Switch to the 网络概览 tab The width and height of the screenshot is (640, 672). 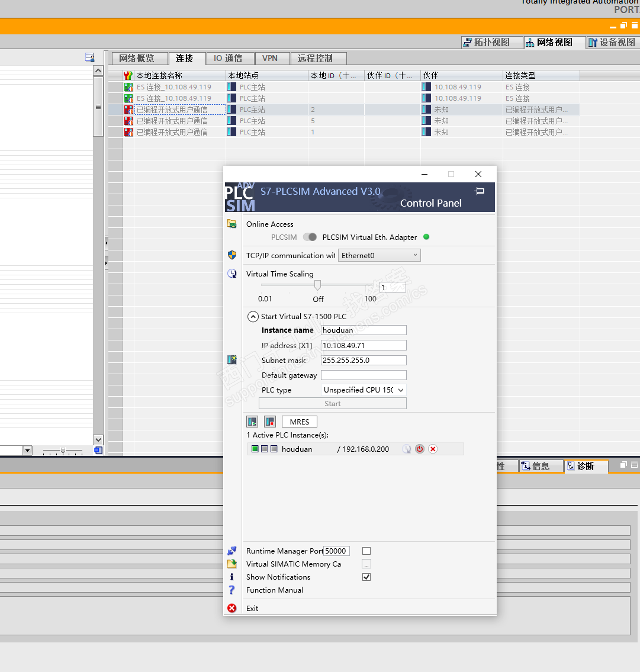pyautogui.click(x=139, y=58)
